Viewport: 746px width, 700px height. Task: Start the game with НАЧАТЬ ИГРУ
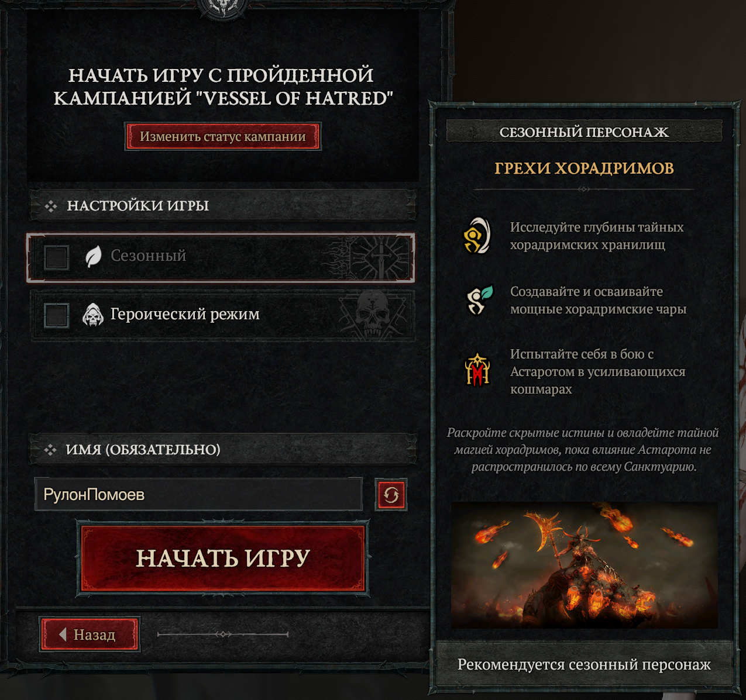click(x=223, y=558)
